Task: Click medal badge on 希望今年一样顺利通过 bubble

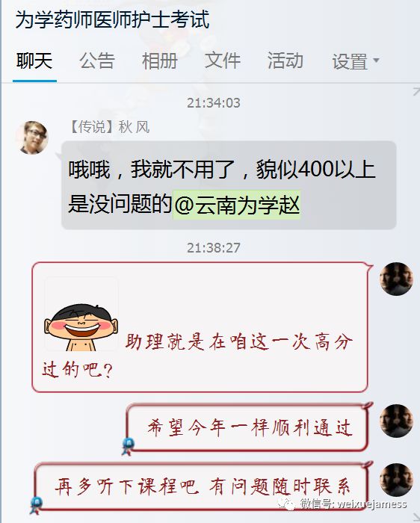Action: 128,446
